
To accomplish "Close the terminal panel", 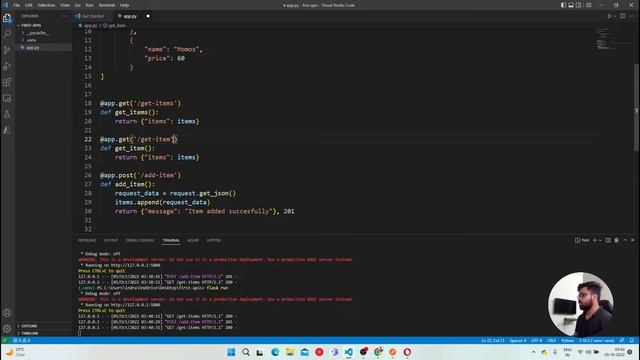I will 633,240.
